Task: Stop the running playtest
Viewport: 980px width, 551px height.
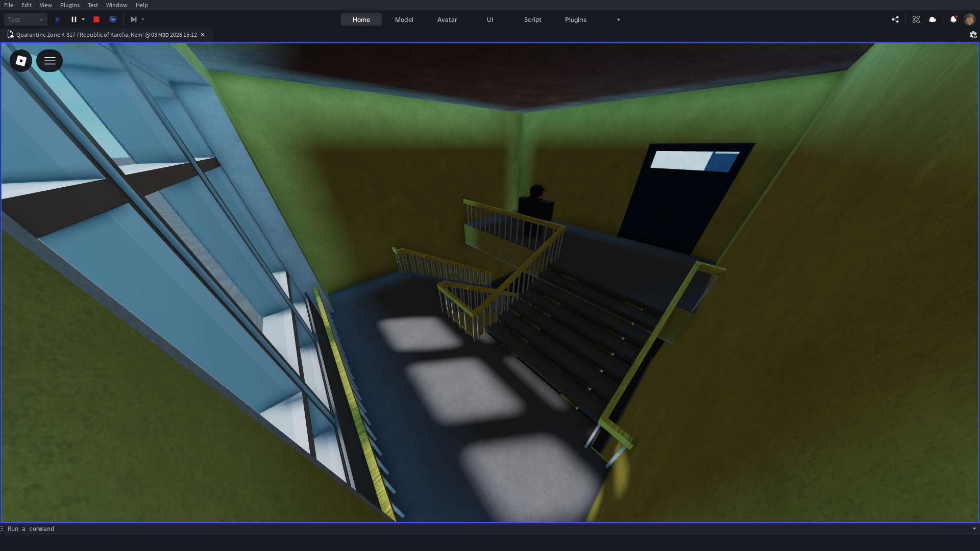Action: point(96,19)
